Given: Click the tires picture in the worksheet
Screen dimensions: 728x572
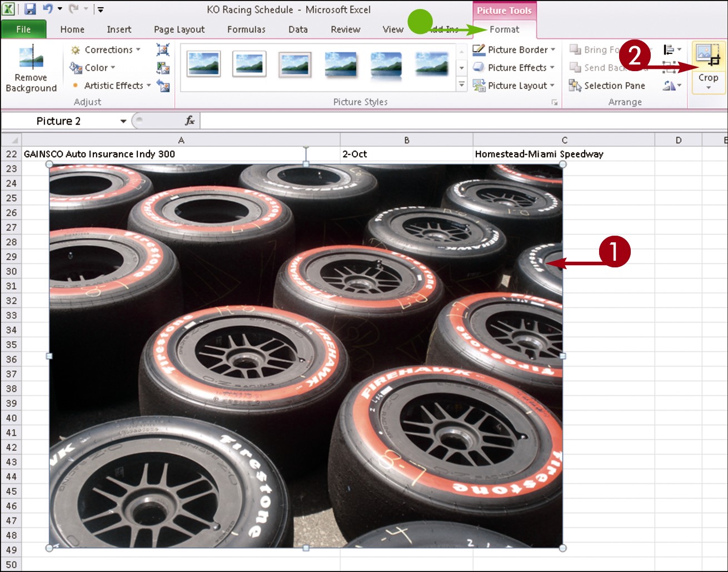Looking at the screenshot, I should [306, 356].
